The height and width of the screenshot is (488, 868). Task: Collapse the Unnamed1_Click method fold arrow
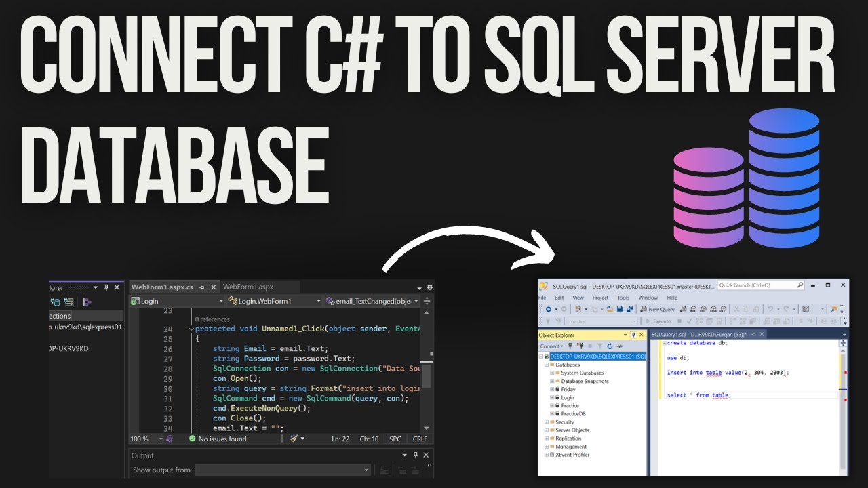[191, 329]
